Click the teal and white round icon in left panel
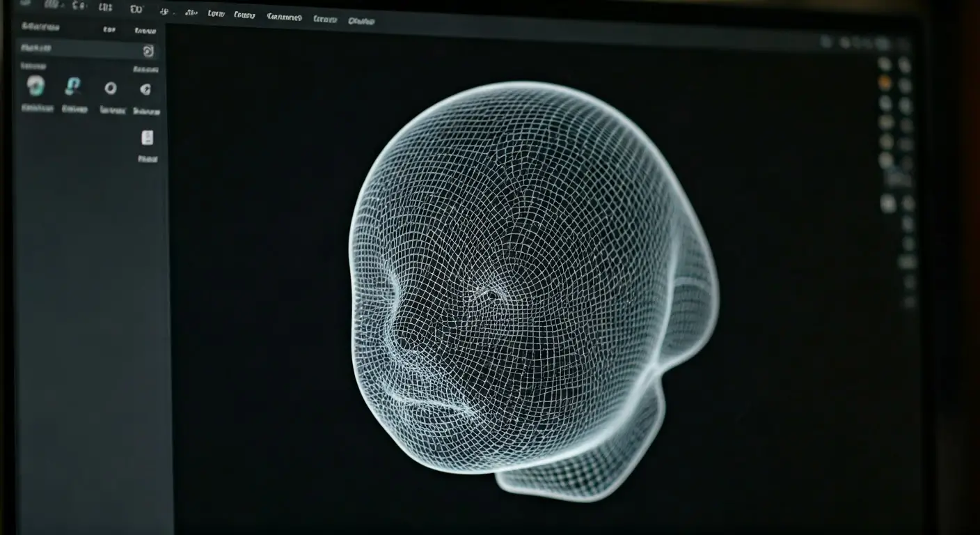This screenshot has width=980, height=535. click(x=35, y=86)
